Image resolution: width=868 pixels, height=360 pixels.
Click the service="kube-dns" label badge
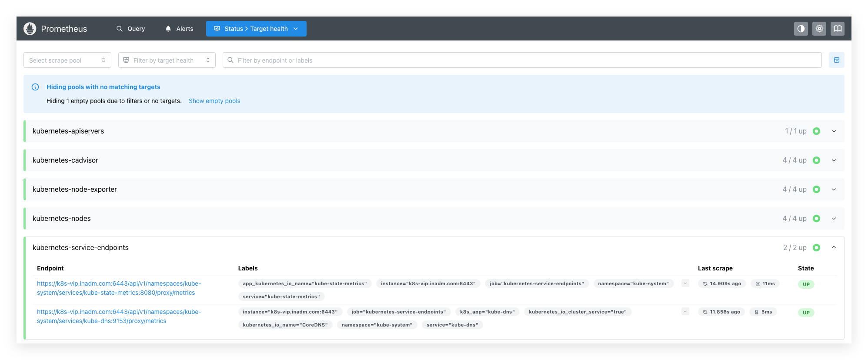[452, 325]
